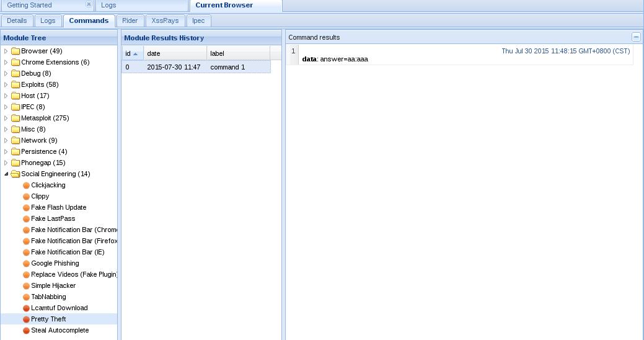Sort history by the date column
The image size is (644, 340).
click(x=174, y=53)
